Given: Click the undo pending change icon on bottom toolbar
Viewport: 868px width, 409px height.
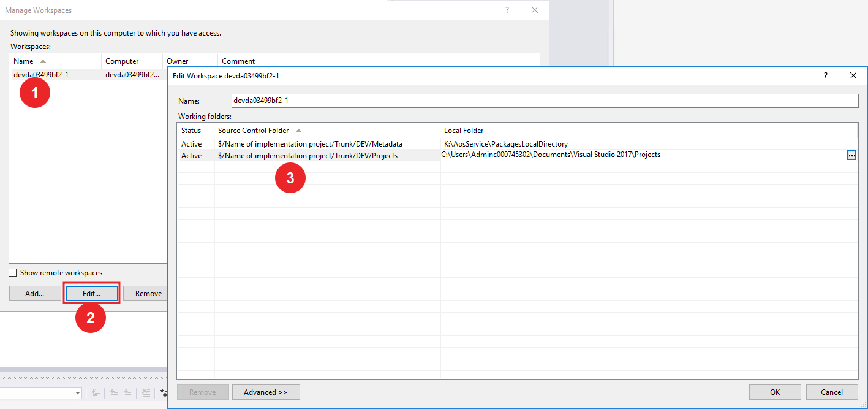Looking at the screenshot, I should click(x=95, y=392).
